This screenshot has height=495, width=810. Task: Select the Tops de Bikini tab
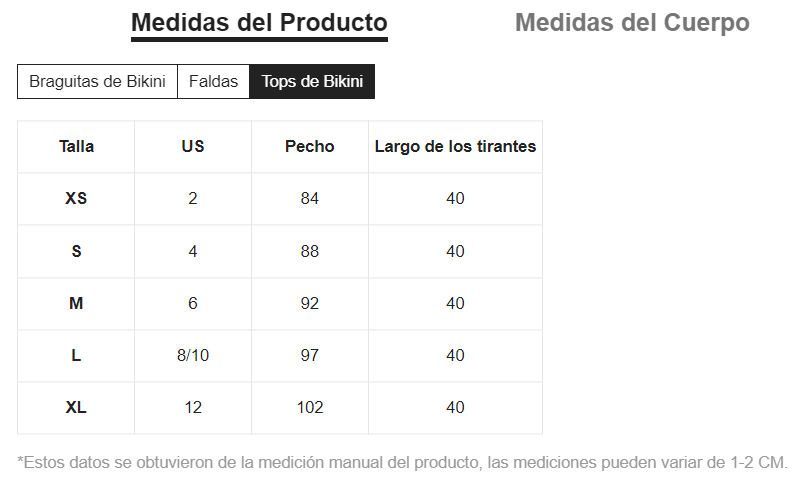[x=312, y=82]
